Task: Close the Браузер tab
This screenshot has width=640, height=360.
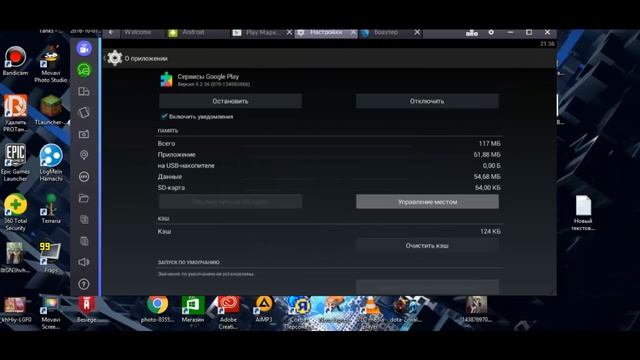Action: point(417,32)
